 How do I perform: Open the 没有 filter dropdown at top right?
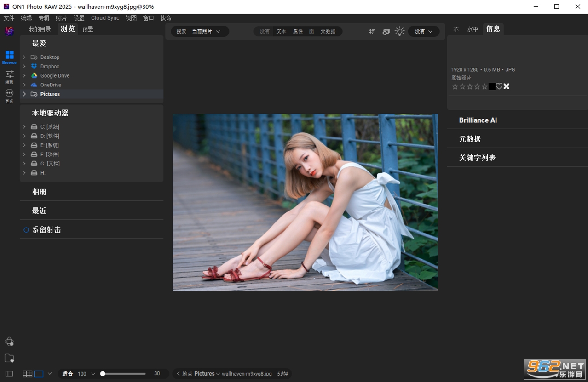point(424,31)
